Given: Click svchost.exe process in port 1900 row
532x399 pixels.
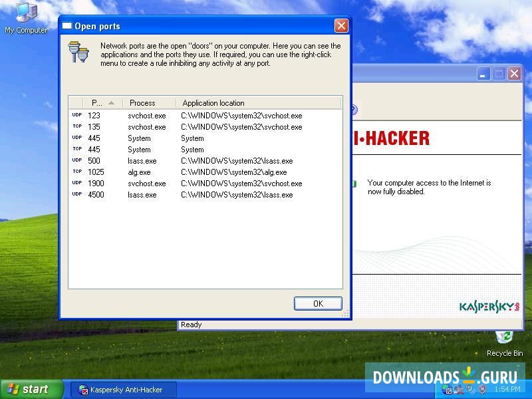Looking at the screenshot, I should (x=147, y=184).
